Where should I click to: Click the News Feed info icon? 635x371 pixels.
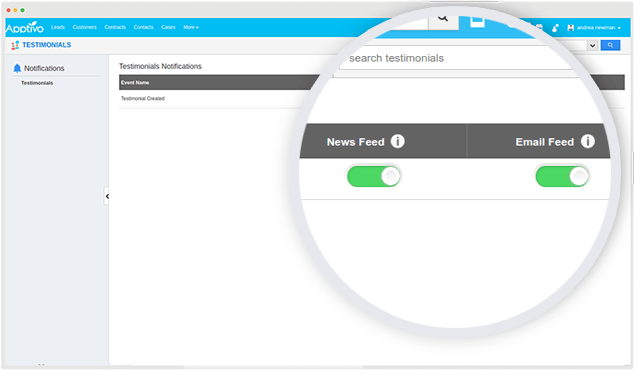[398, 141]
